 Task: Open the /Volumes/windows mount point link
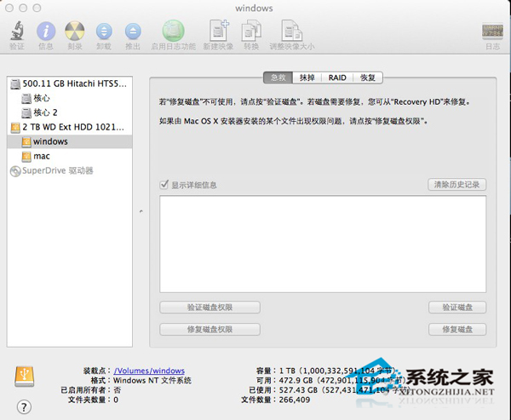(x=149, y=371)
